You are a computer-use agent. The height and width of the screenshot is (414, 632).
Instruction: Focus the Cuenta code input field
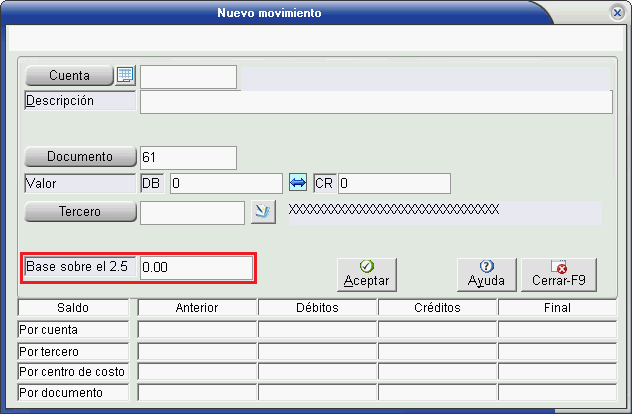[188, 77]
